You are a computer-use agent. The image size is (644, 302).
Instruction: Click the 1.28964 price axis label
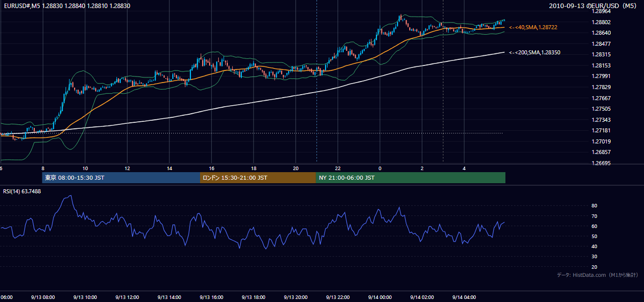[601, 11]
